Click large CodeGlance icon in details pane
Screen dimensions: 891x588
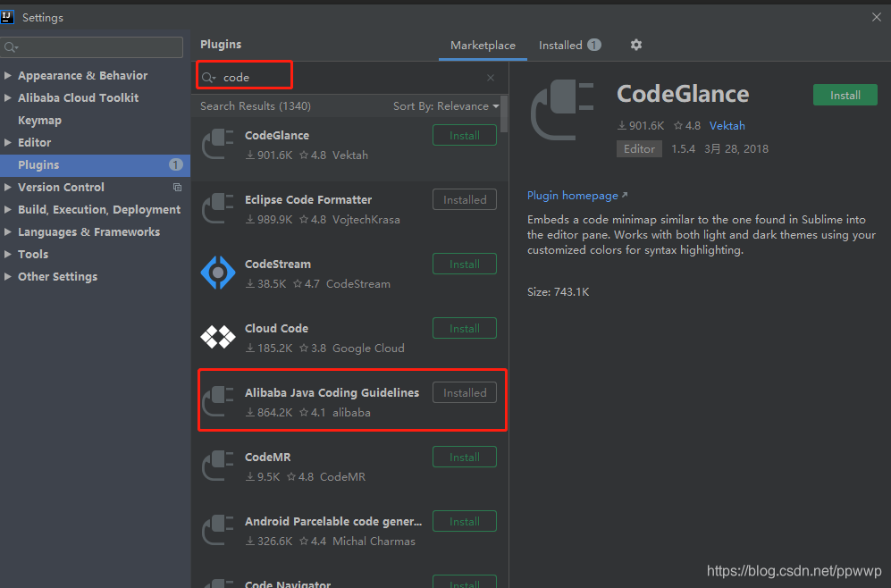click(x=562, y=110)
